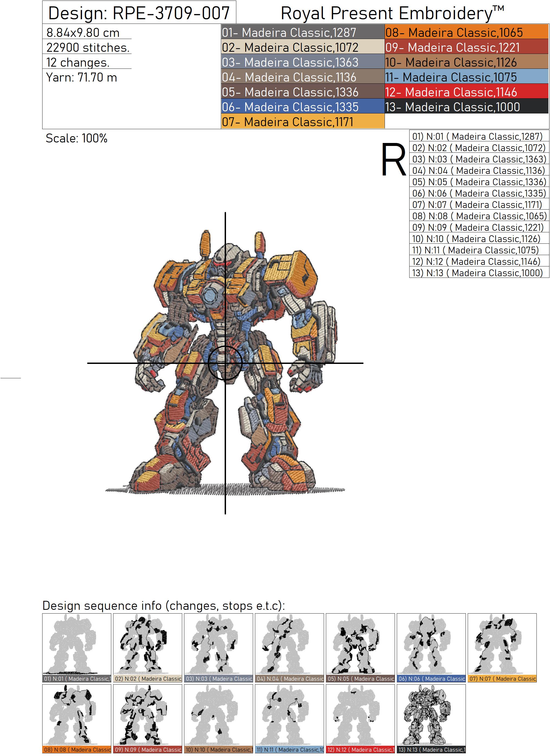Open sequence thumbnail 04) N:04
550x756 pixels.
click(x=290, y=648)
